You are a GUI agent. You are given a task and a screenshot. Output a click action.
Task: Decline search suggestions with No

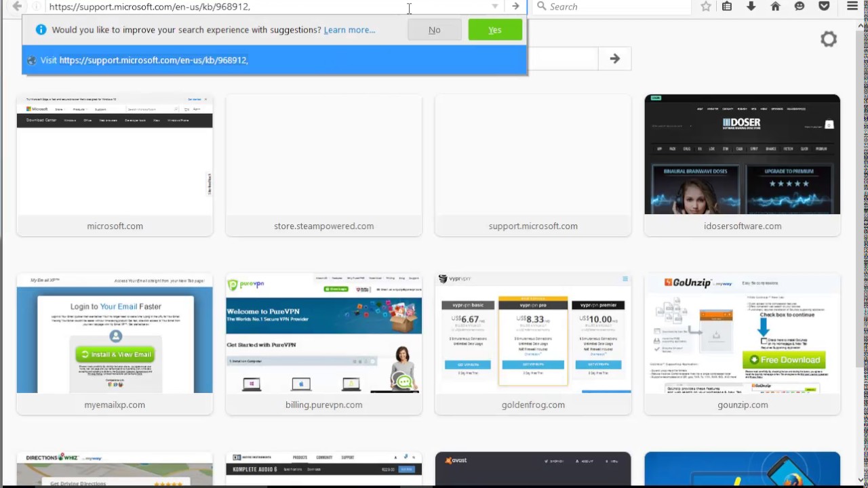(x=435, y=30)
